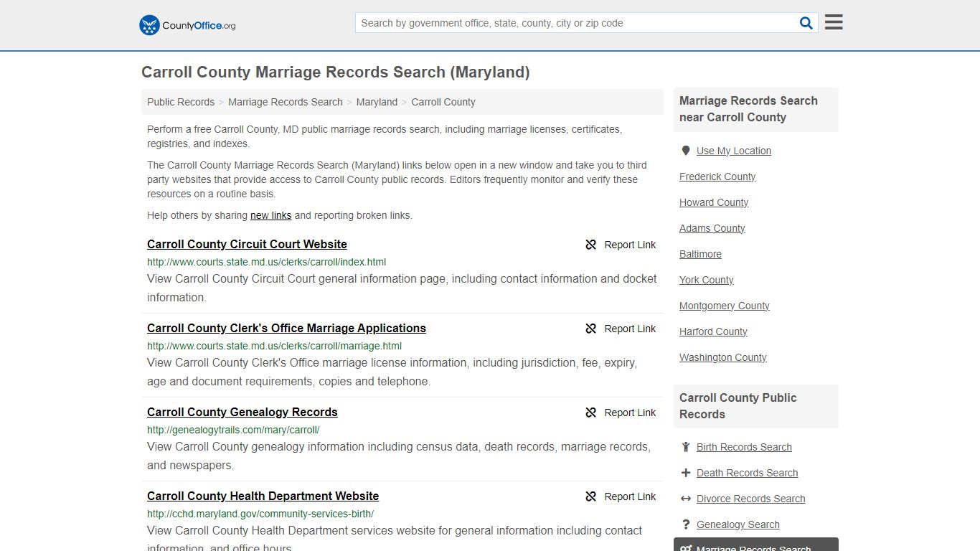Click the courts.state.md.us carroll/marriage.html URL
The width and height of the screenshot is (980, 551).
(274, 346)
